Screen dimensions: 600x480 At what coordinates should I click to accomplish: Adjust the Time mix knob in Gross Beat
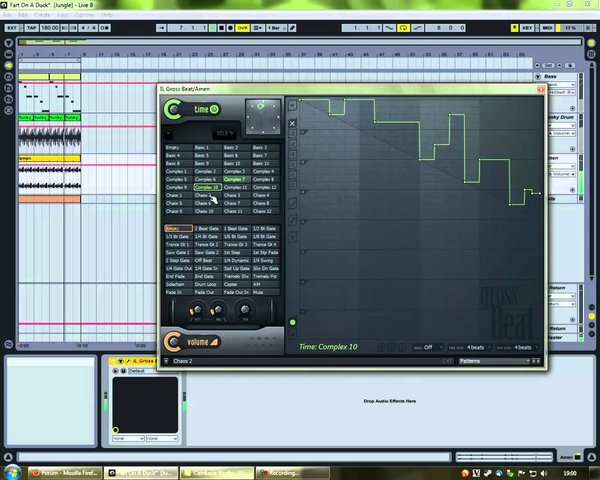tap(173, 109)
